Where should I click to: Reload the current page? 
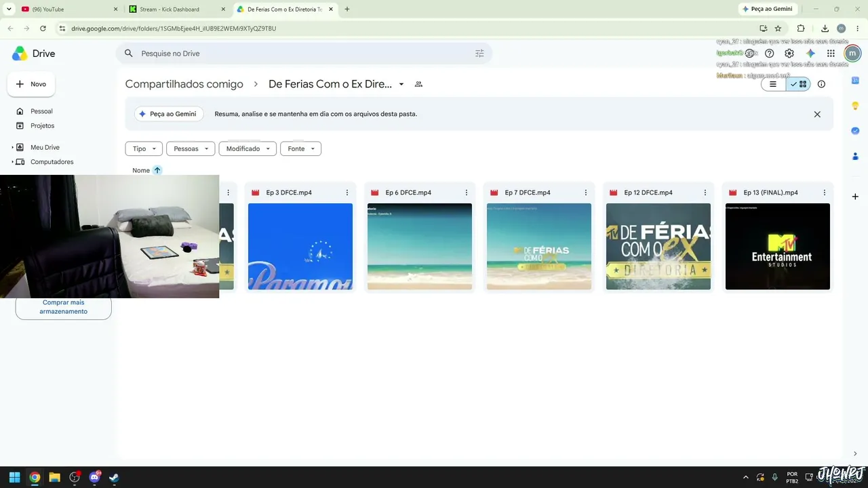(43, 28)
